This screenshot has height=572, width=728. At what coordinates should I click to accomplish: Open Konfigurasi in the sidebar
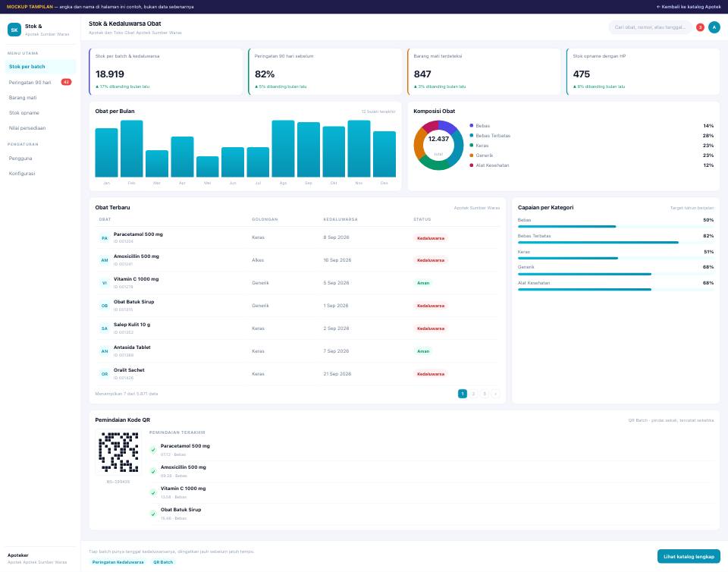(40, 174)
